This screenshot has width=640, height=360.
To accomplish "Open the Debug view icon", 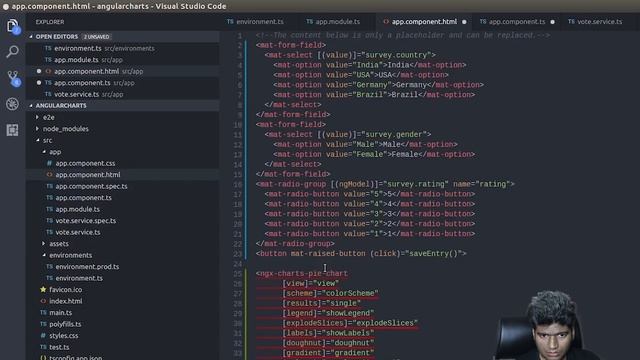I will (13, 104).
